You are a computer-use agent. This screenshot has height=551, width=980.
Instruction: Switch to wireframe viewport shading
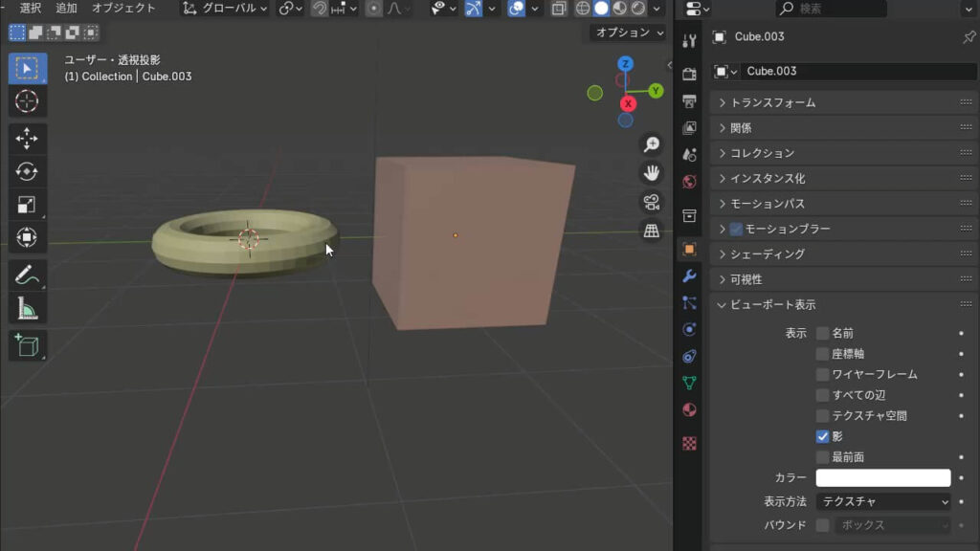click(x=583, y=8)
